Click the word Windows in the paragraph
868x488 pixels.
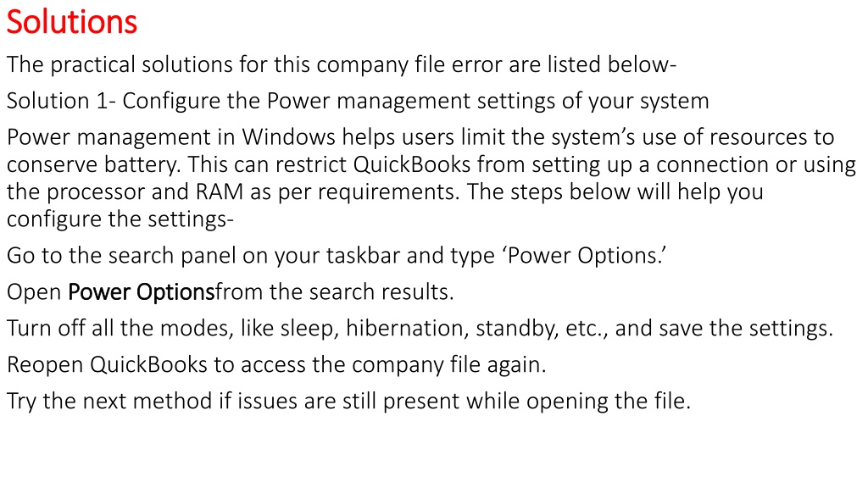tap(288, 137)
